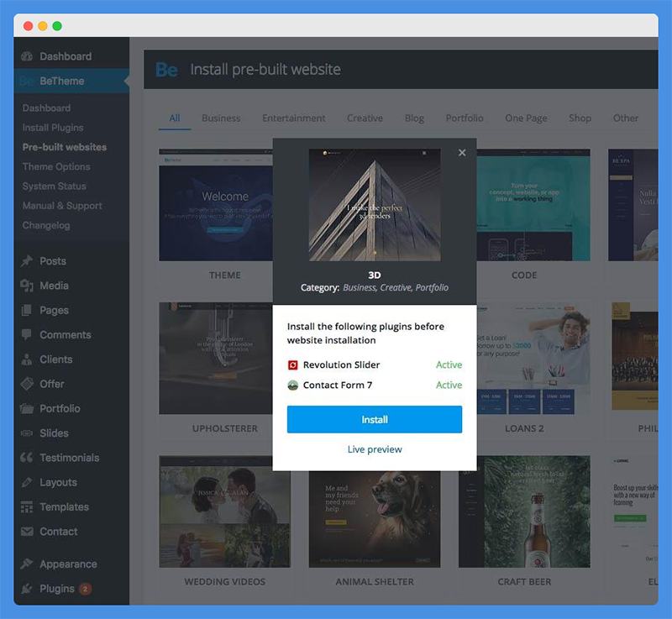The height and width of the screenshot is (619, 672).
Task: Show the Portfolio category tab
Action: tap(465, 118)
